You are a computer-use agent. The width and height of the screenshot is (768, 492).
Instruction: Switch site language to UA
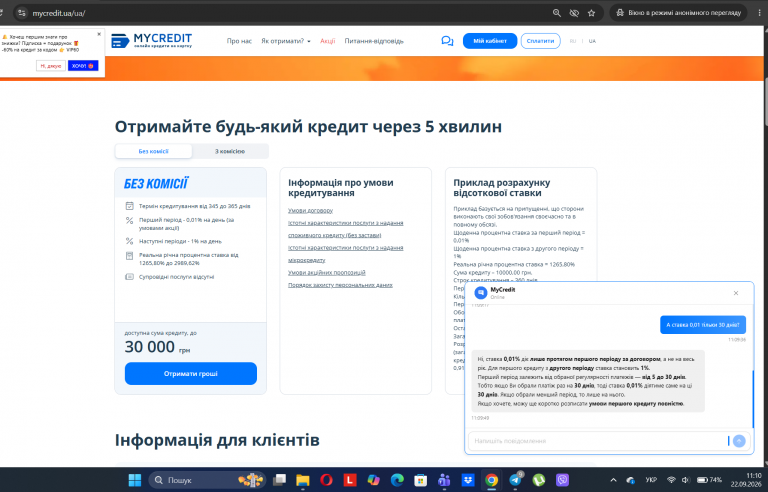(x=592, y=41)
